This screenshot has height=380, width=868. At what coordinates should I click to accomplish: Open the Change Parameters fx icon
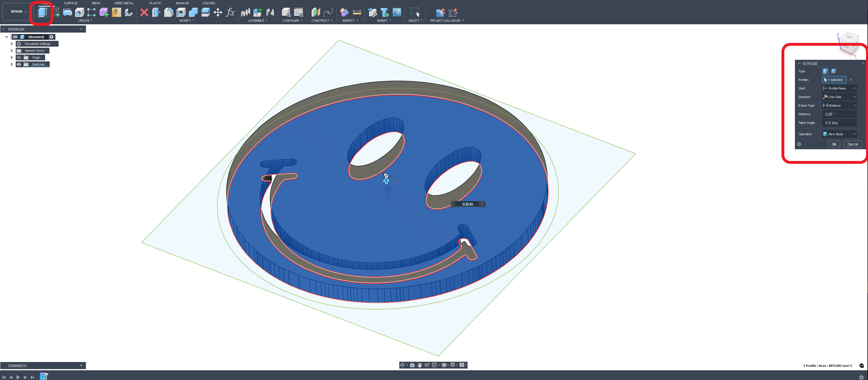(230, 13)
